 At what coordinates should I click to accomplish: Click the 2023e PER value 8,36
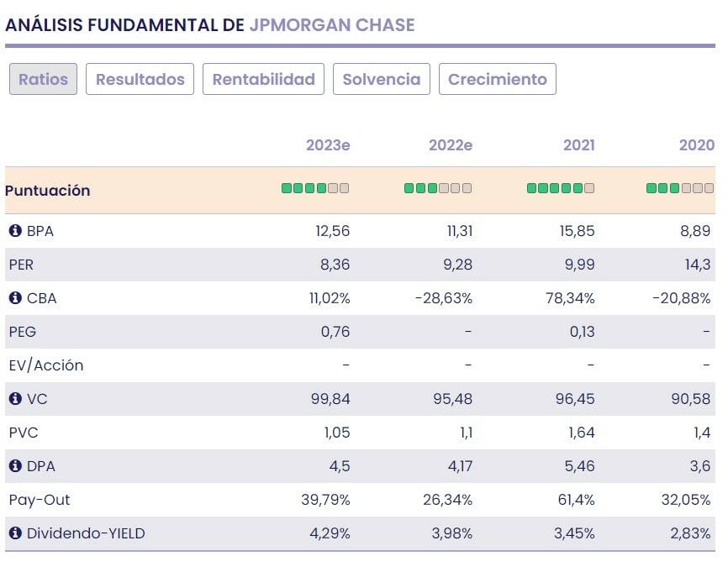333,265
